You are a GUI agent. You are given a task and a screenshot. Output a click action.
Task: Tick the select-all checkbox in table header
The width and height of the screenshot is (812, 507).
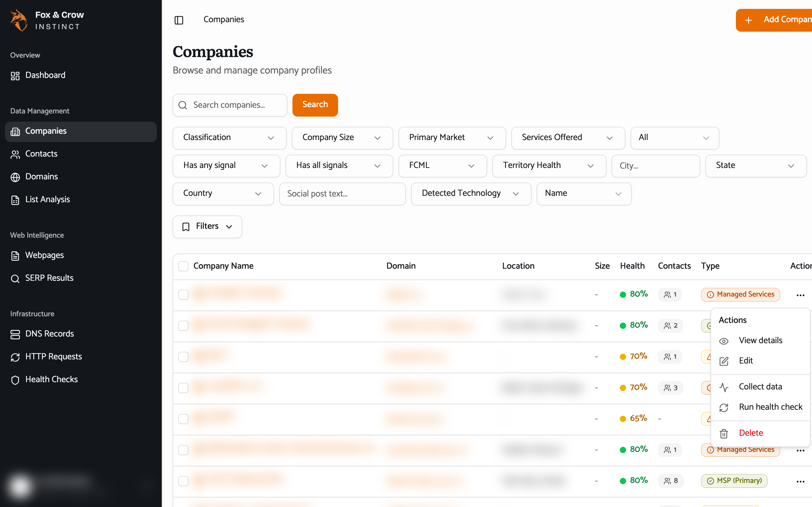click(183, 266)
